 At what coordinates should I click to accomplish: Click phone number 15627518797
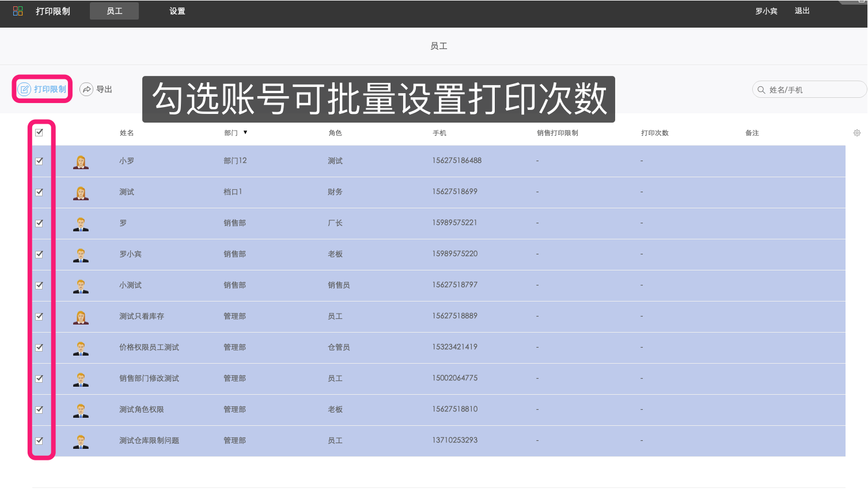(x=454, y=285)
